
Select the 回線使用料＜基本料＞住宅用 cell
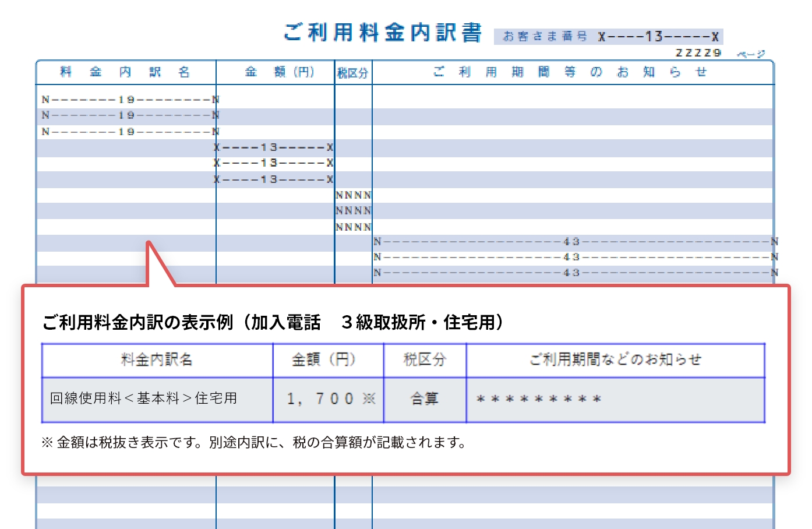143,398
